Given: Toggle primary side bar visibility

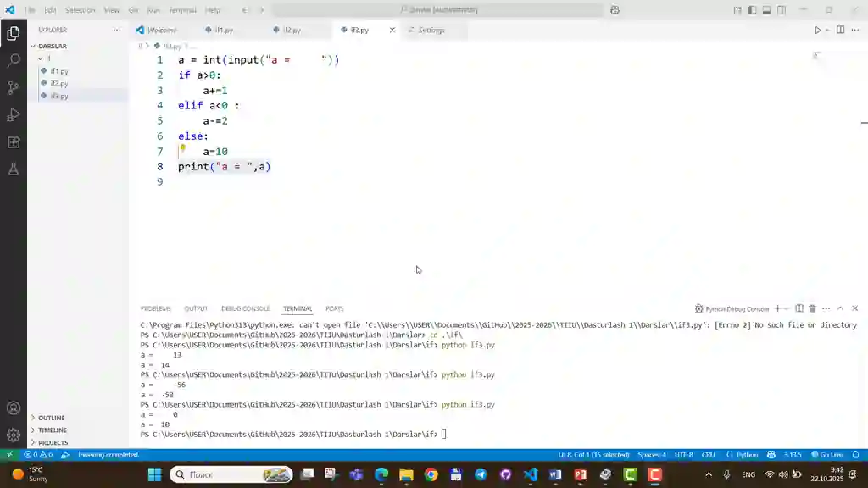Looking at the screenshot, I should tap(752, 10).
